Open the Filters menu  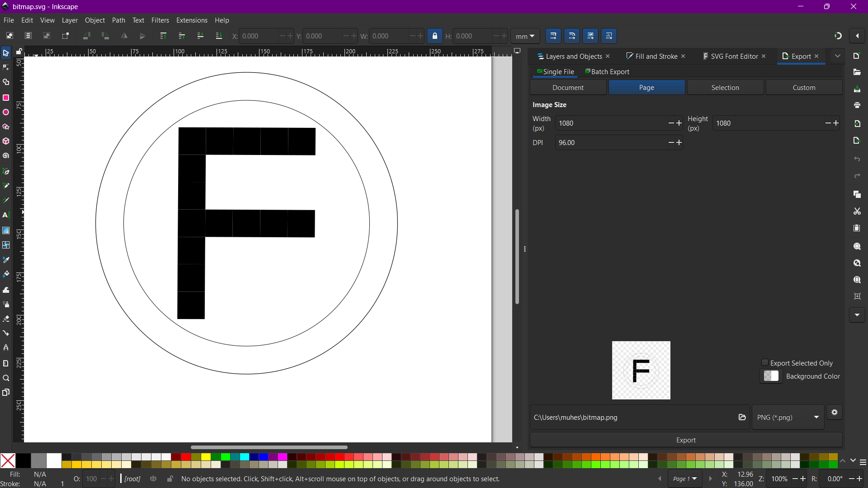pos(160,20)
